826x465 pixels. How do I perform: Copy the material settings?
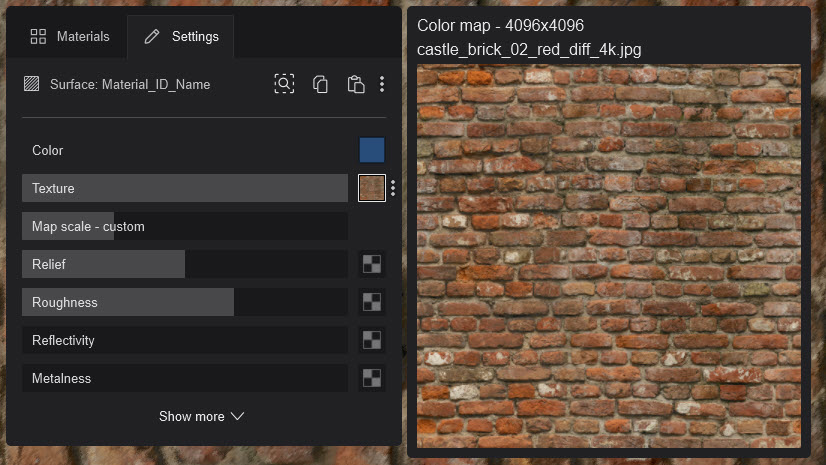point(320,84)
